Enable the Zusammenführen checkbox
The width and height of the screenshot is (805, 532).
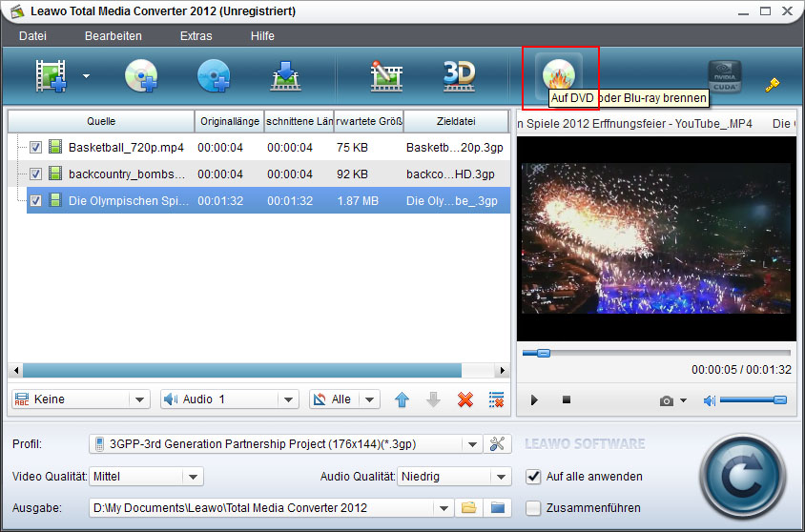(x=533, y=508)
